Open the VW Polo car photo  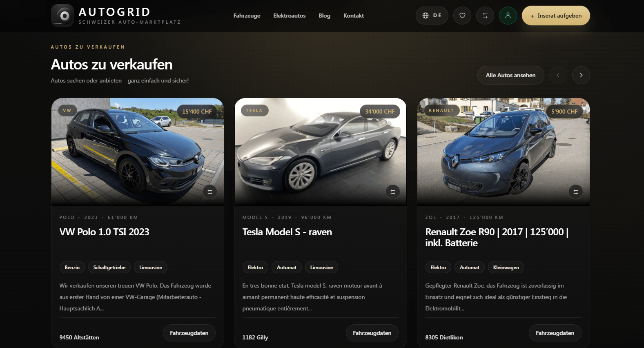pos(138,152)
